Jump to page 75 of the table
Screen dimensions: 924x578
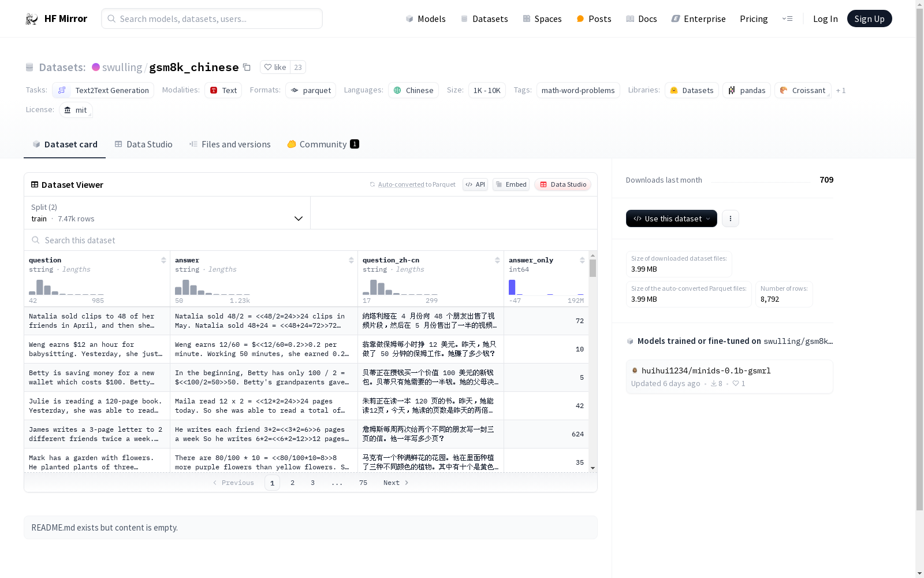tap(363, 483)
